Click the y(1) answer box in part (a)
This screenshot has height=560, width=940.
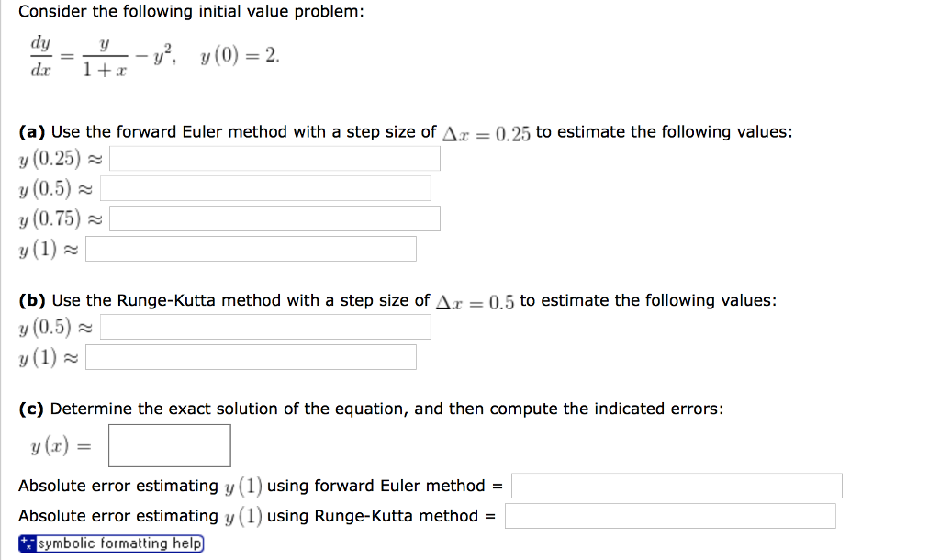[250, 248]
